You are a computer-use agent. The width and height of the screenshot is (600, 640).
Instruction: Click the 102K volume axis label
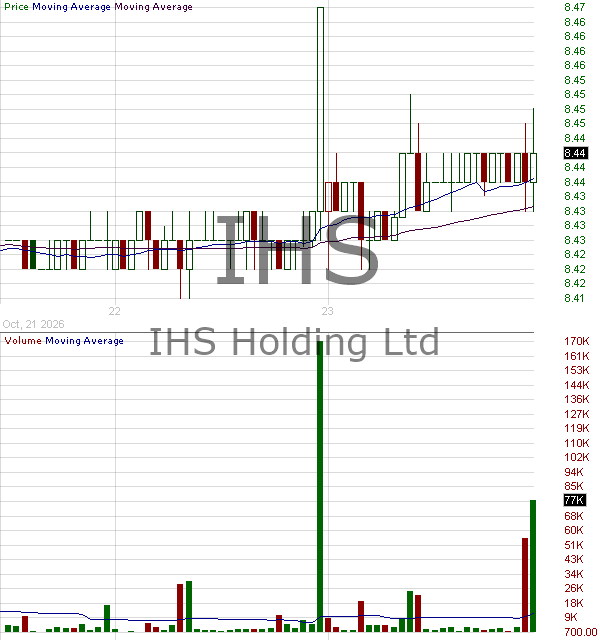pos(577,457)
